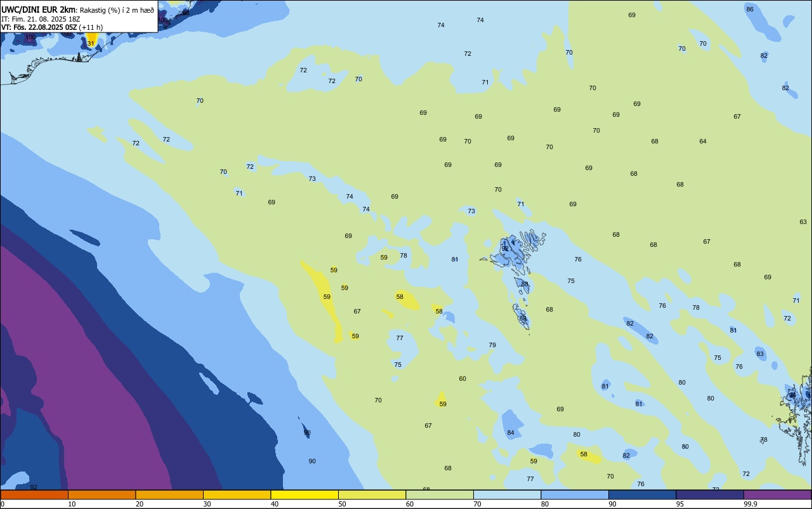Click the purple legend swatch above 99.9
Viewport: 812px width, 509px height.
point(777,494)
